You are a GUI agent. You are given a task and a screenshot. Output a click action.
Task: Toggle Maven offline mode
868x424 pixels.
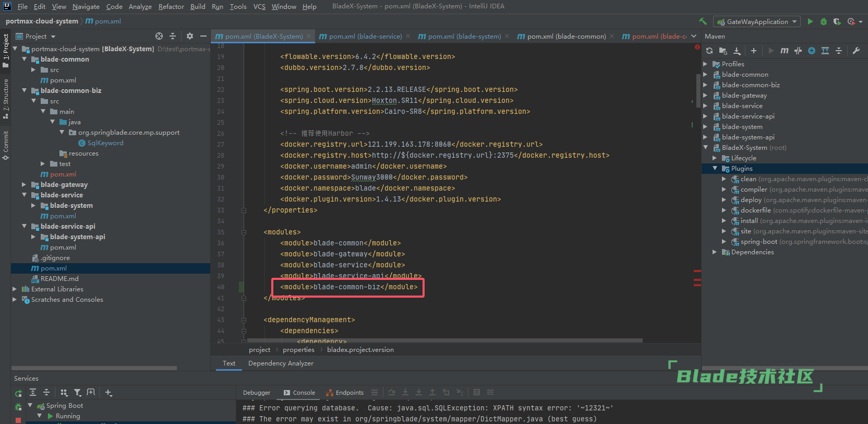812,51
